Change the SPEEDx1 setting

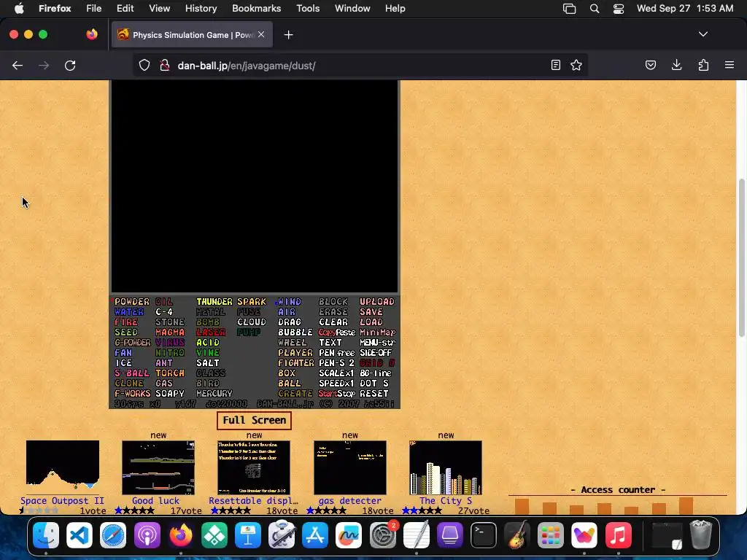[x=336, y=384]
